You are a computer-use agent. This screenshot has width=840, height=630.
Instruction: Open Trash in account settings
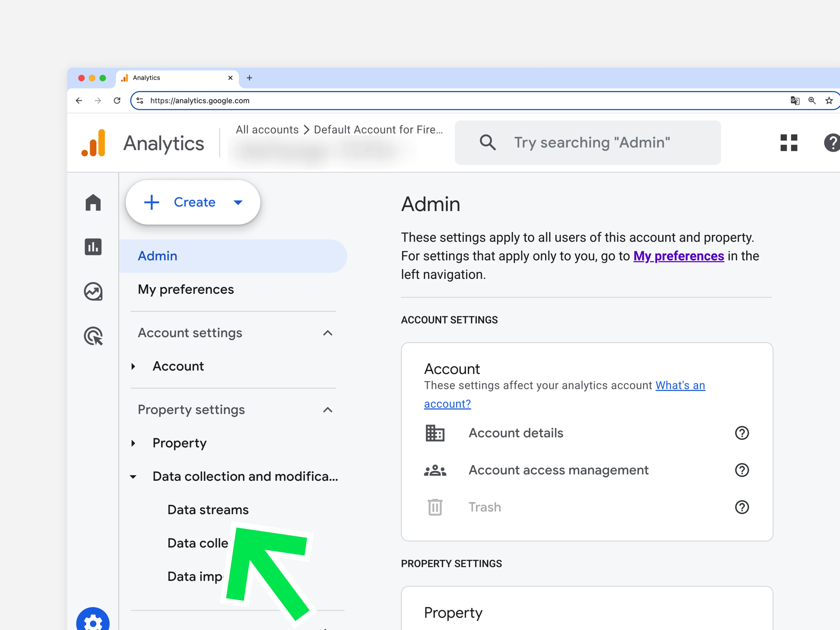tap(485, 507)
